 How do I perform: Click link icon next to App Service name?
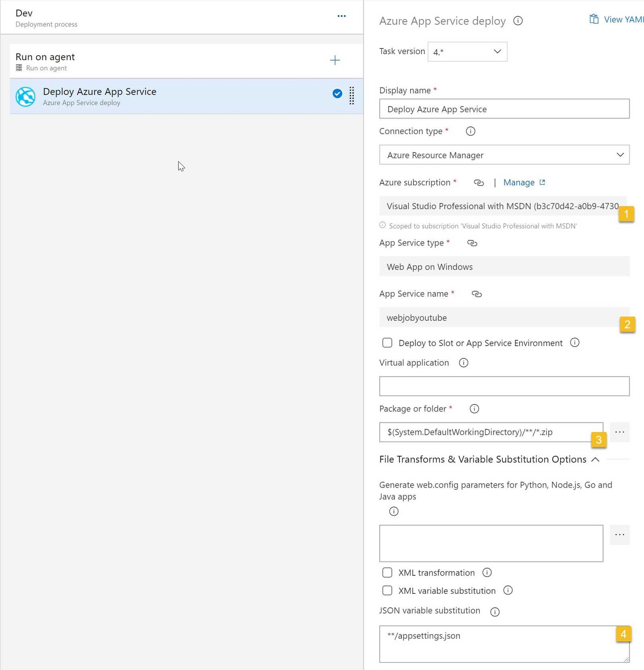476,294
